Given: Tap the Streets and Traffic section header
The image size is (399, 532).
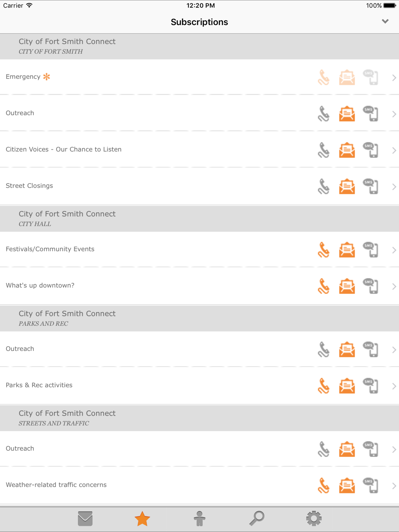Looking at the screenshot, I should [199, 418].
